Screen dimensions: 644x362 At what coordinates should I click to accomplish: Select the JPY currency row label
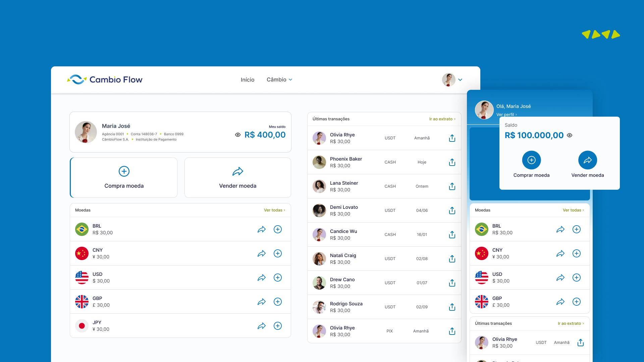(97, 322)
